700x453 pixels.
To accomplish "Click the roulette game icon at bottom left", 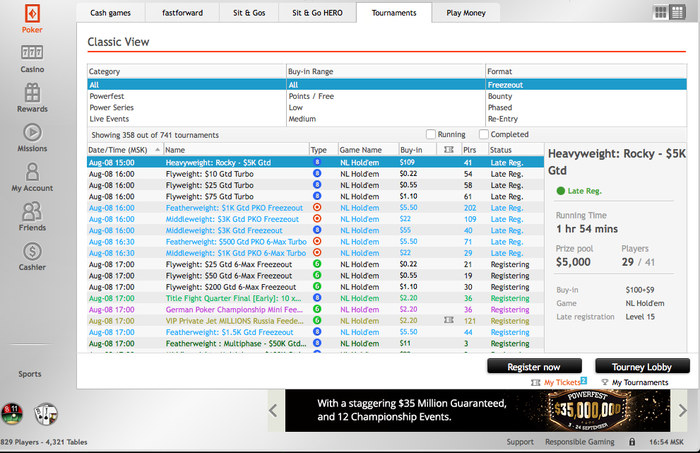I will [x=12, y=413].
